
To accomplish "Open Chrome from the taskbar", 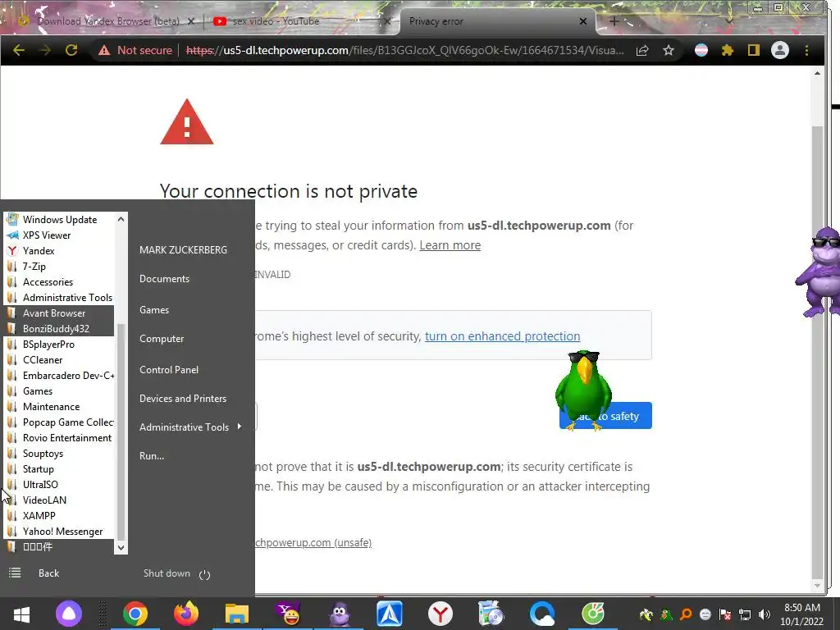I will (135, 614).
